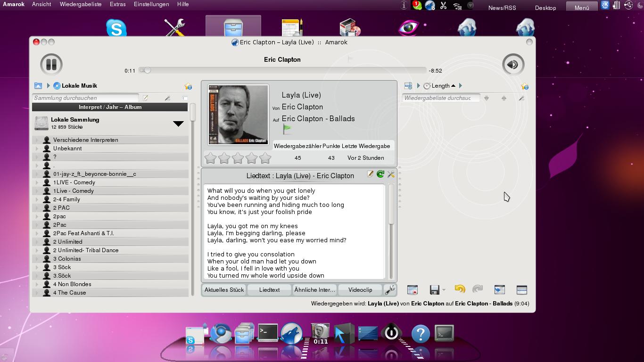
Task: Pause playback with the pause button
Action: [x=51, y=65]
